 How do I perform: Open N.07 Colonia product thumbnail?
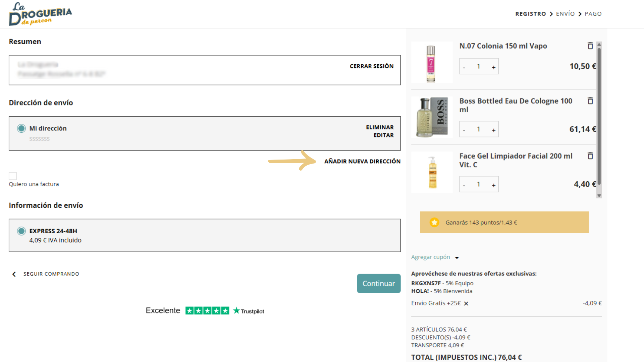[432, 62]
